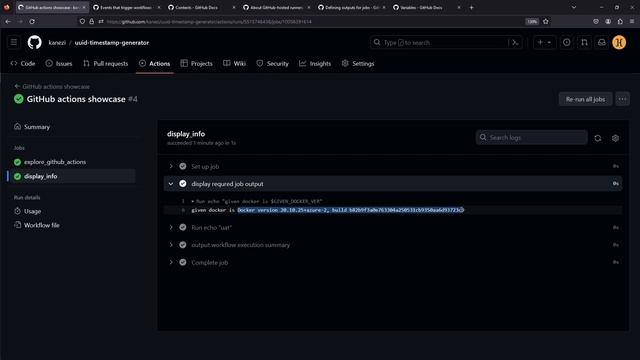The image size is (640, 360).
Task: Switch to the Actions tab
Action: coord(155,64)
